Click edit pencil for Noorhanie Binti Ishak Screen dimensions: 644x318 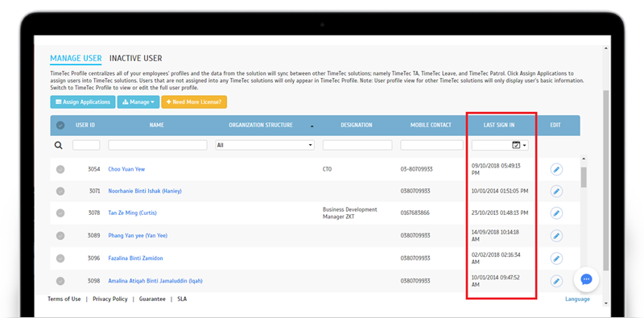(556, 191)
